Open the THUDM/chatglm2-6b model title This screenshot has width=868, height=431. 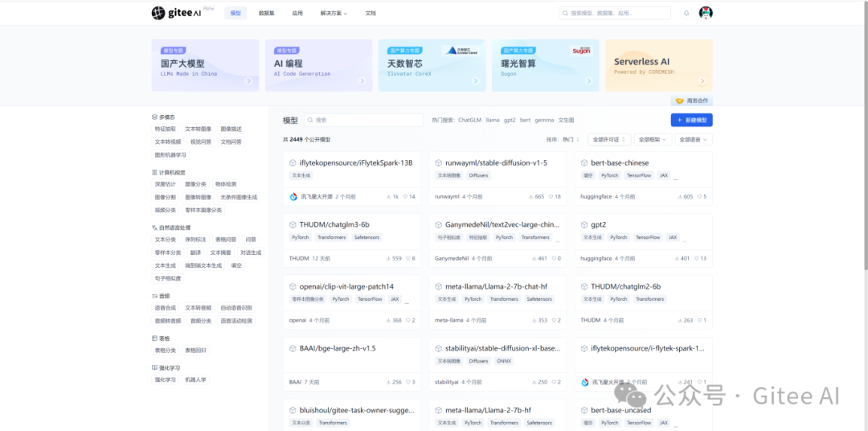pyautogui.click(x=625, y=286)
